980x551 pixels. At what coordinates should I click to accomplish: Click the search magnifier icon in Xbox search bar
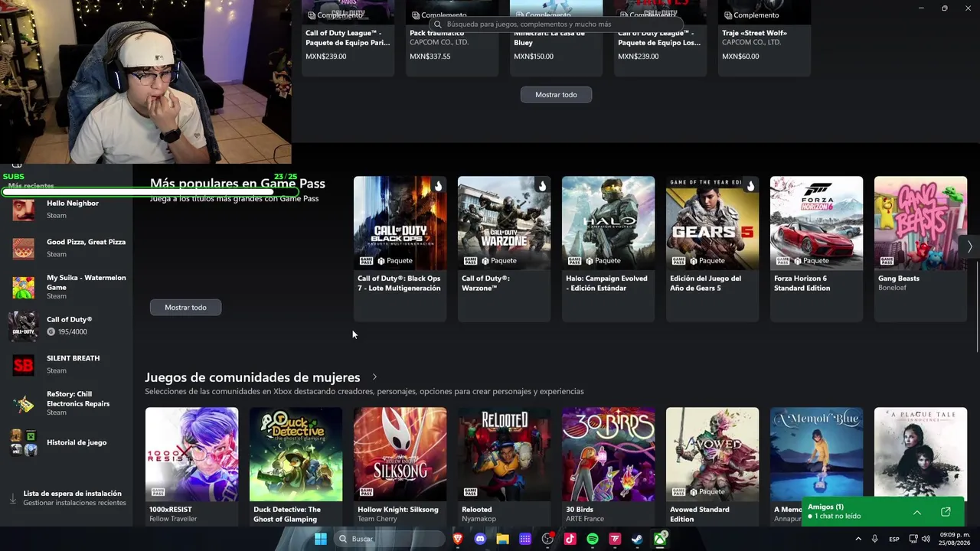click(x=438, y=24)
